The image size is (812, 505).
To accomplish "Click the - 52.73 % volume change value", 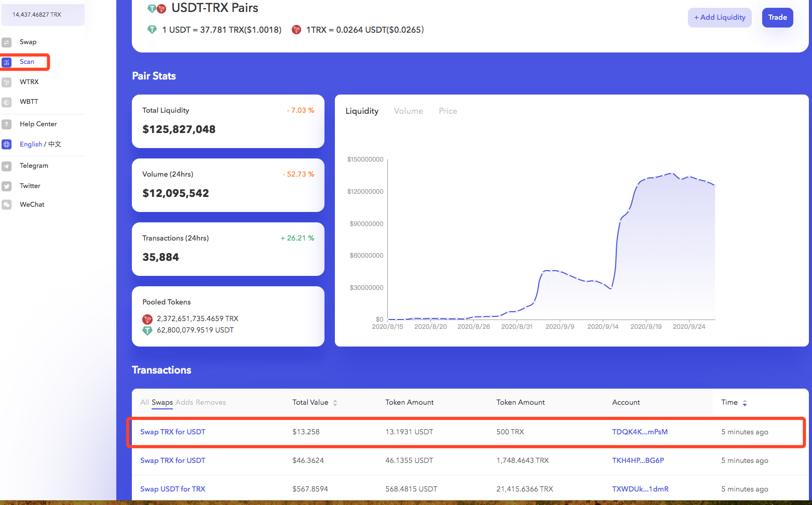I will pyautogui.click(x=299, y=175).
